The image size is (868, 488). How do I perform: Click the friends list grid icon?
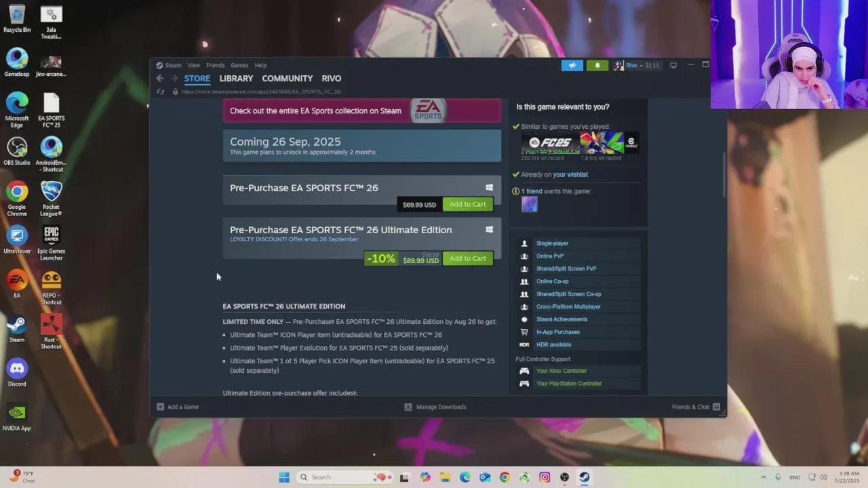click(x=716, y=407)
